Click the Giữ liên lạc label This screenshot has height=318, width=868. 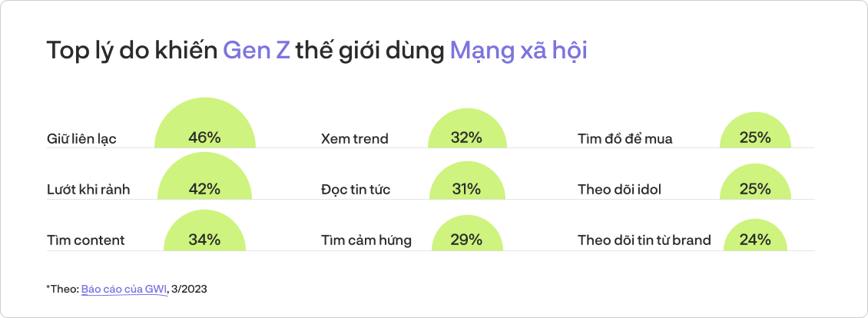click(81, 138)
